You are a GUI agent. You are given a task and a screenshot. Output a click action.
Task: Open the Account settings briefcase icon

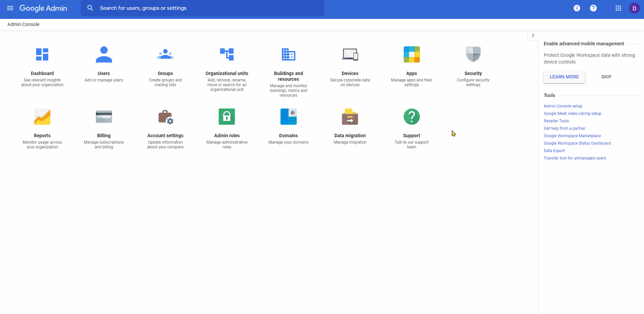(166, 117)
